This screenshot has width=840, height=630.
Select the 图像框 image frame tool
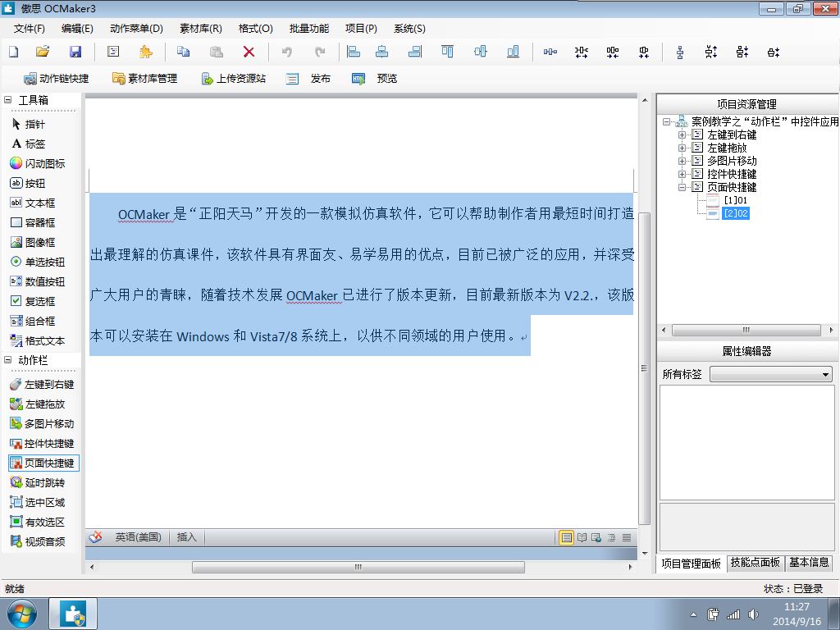click(x=33, y=242)
